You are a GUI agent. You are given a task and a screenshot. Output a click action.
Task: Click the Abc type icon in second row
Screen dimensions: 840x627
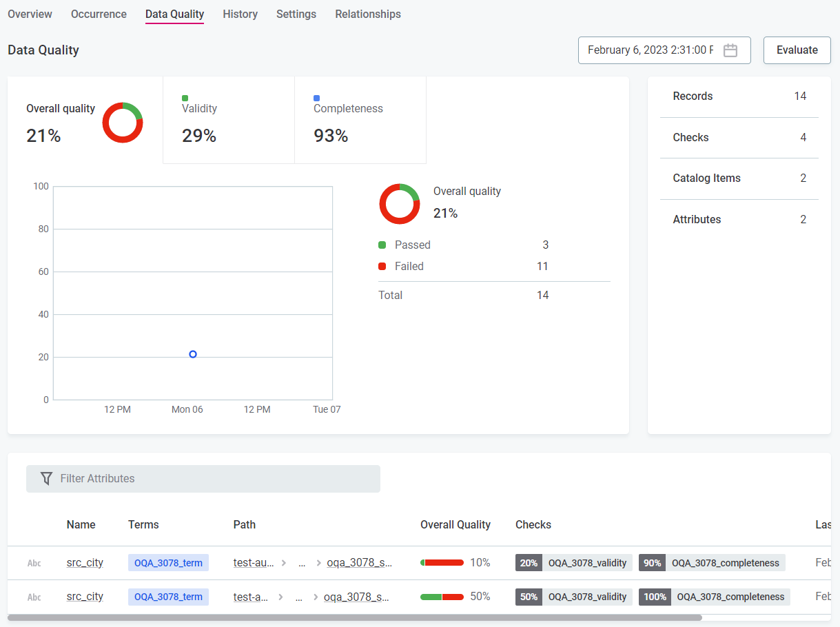[34, 597]
